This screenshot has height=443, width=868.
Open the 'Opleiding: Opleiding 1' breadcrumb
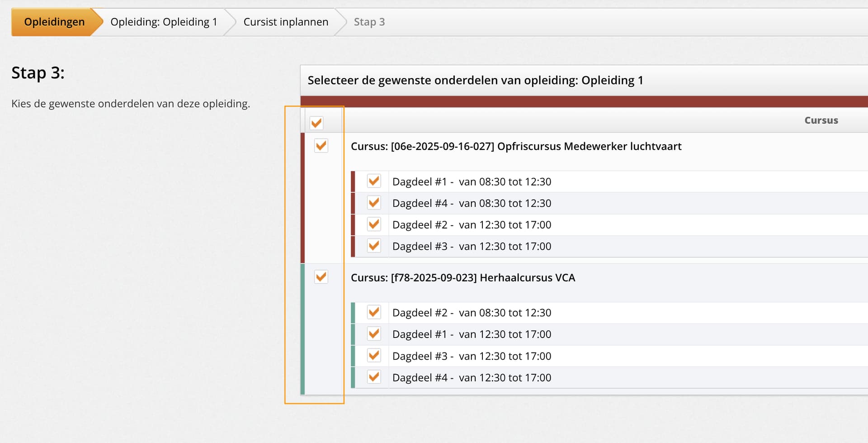[x=164, y=22]
